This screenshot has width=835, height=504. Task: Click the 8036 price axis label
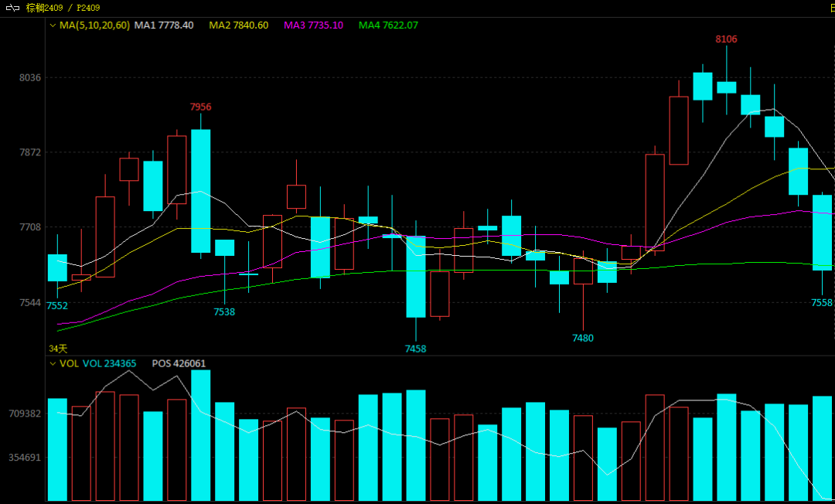pos(30,78)
